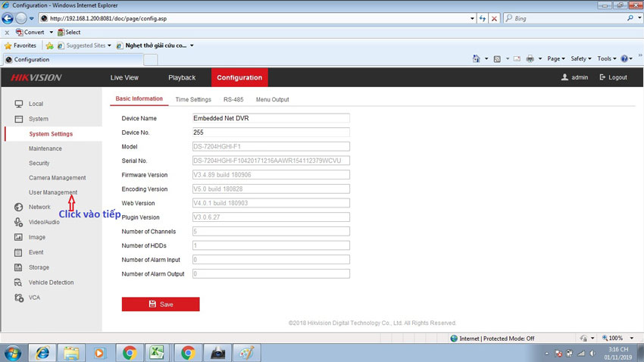Open the Playback menu
Image resolution: width=644 pixels, height=362 pixels.
point(182,77)
